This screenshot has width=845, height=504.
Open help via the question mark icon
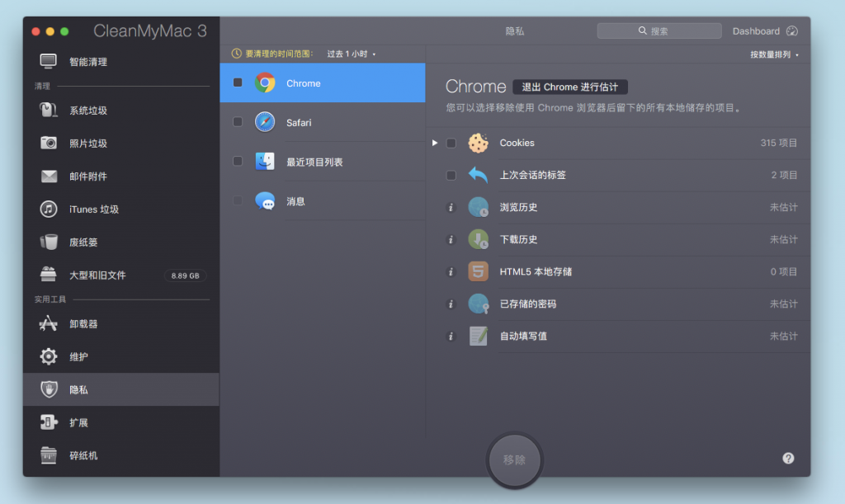(x=788, y=459)
